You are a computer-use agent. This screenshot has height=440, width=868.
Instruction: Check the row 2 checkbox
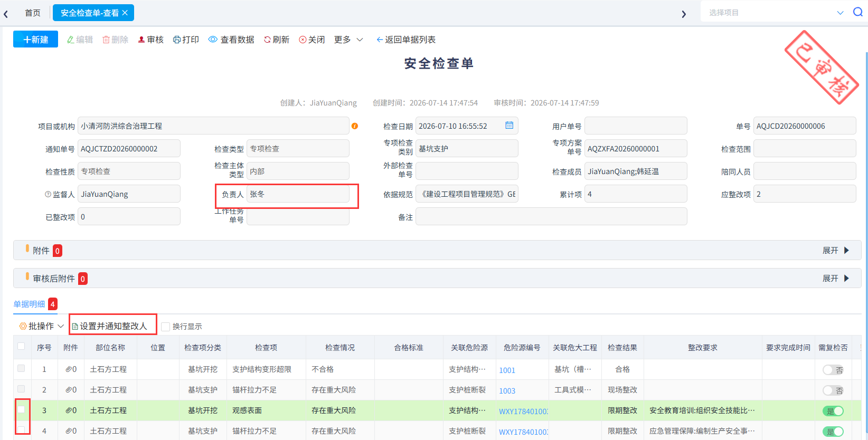click(x=21, y=389)
